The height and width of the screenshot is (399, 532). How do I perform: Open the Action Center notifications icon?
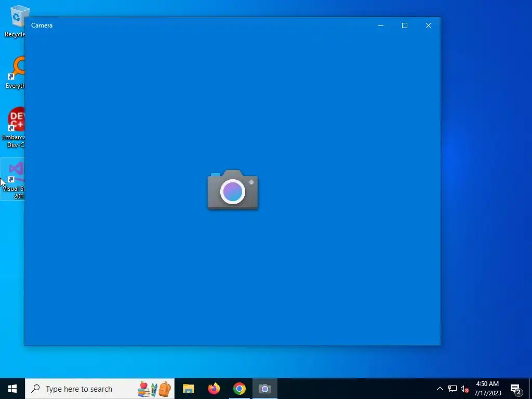point(516,389)
